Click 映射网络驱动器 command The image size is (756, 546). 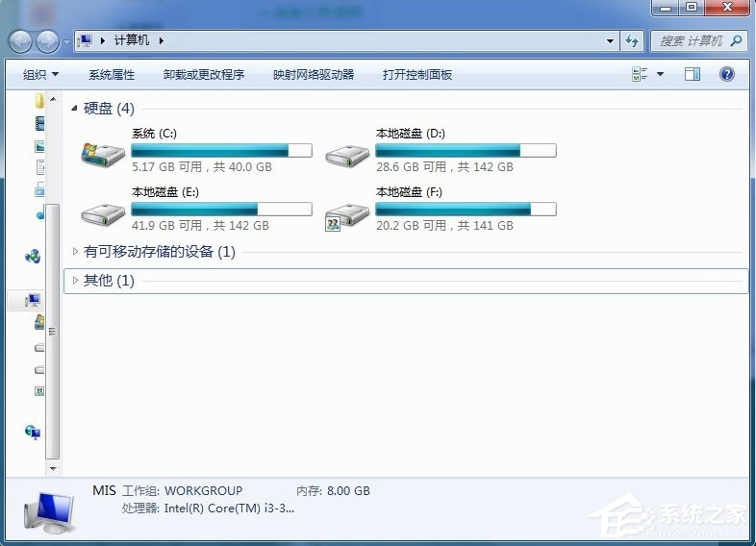tap(314, 75)
